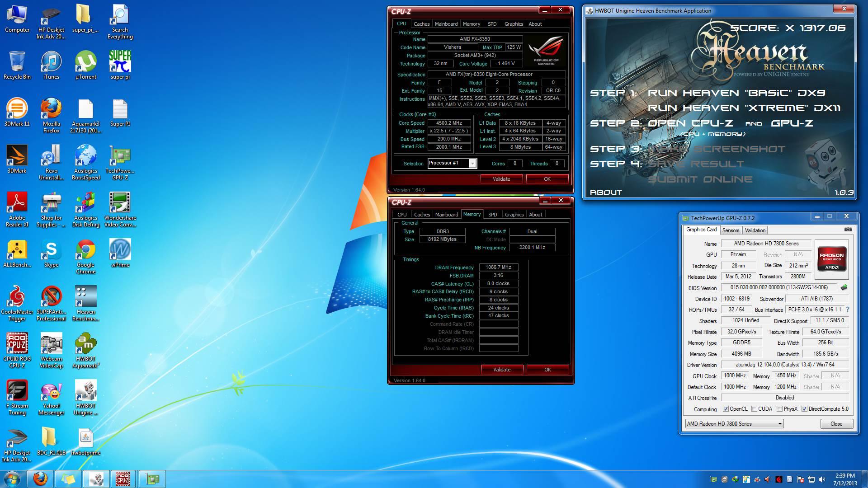Open the BDC_R1.01B folder
The image size is (868, 488).
point(51,441)
